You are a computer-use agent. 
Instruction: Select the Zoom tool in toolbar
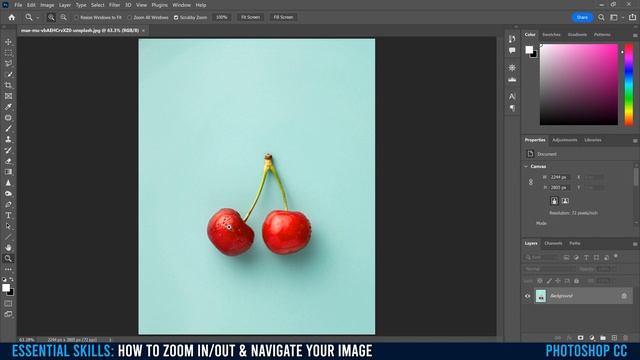(8, 258)
